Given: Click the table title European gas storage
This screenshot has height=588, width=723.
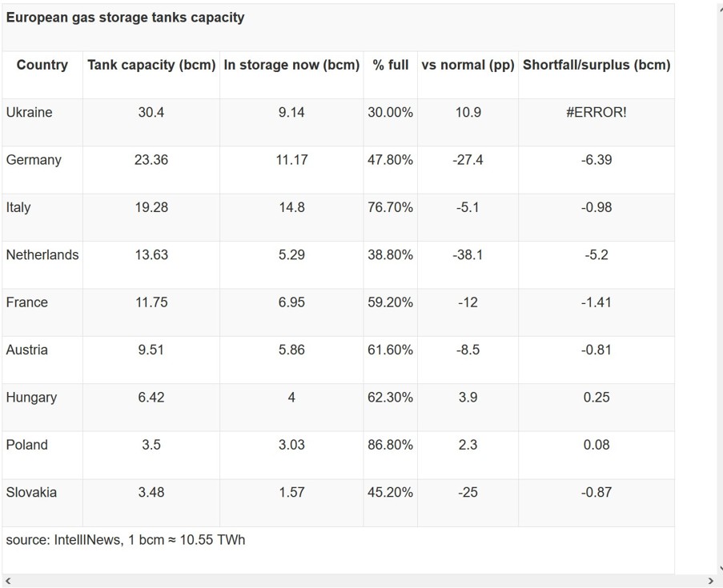Looking at the screenshot, I should pos(125,18).
